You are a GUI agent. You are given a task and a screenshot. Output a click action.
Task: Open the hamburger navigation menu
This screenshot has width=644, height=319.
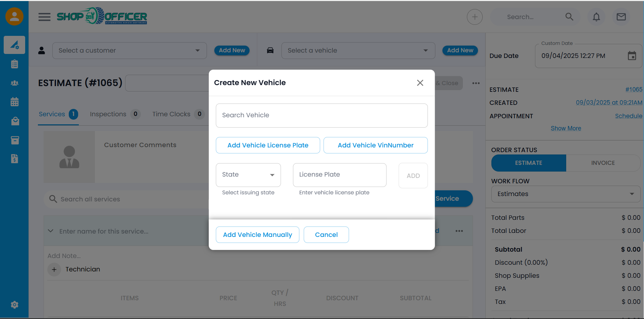pos(44,17)
